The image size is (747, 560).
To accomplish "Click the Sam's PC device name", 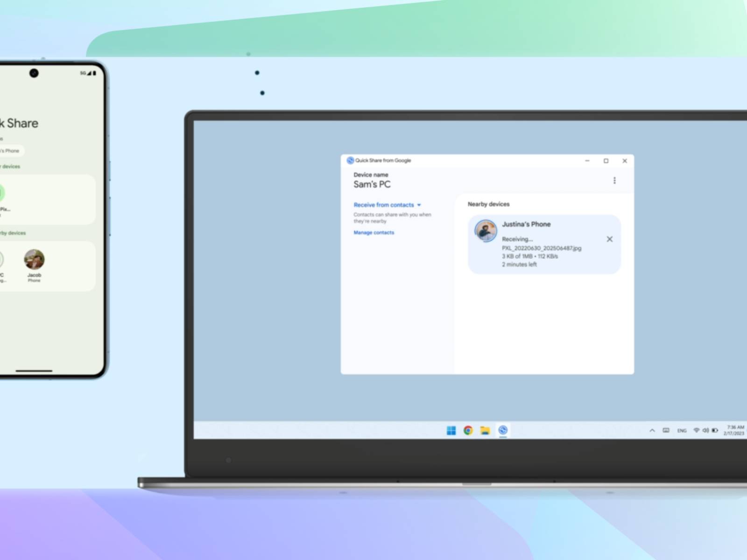I will (372, 184).
